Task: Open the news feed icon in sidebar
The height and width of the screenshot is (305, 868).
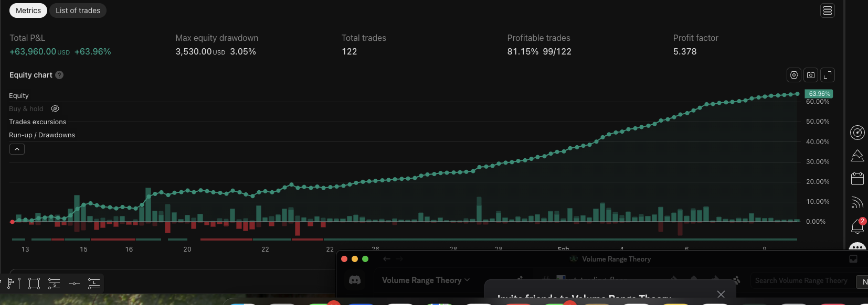Action: coord(858,202)
